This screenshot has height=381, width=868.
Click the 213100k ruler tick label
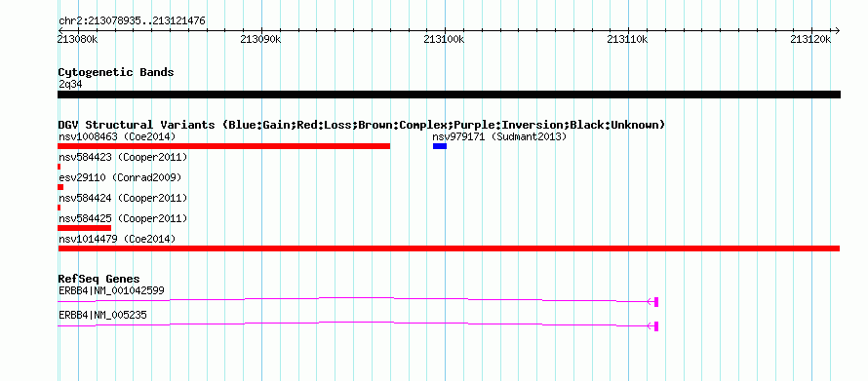(x=444, y=39)
